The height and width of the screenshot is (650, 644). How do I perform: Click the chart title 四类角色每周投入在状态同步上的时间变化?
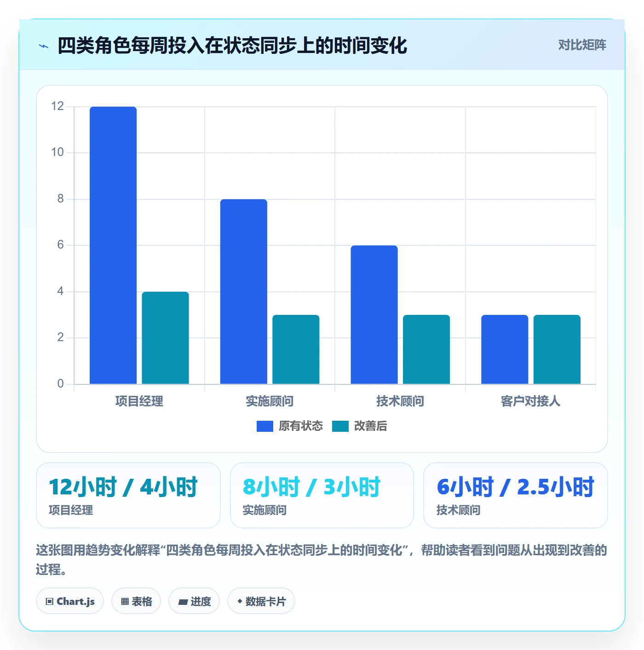pos(232,46)
